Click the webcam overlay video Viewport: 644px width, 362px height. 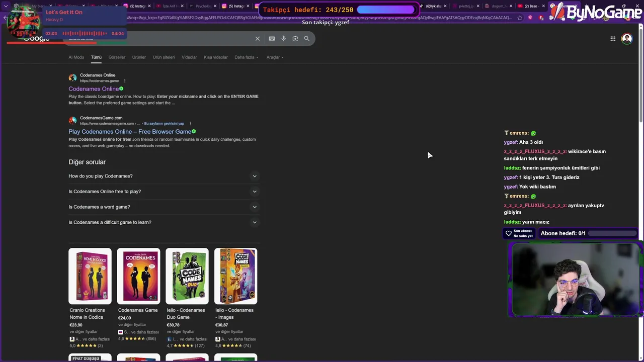(x=575, y=280)
